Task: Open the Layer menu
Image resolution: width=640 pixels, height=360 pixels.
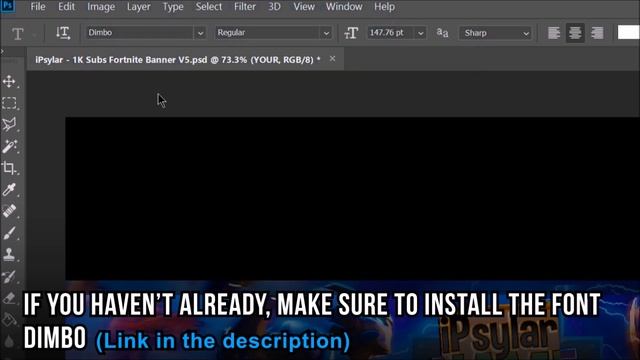Action: [x=138, y=7]
